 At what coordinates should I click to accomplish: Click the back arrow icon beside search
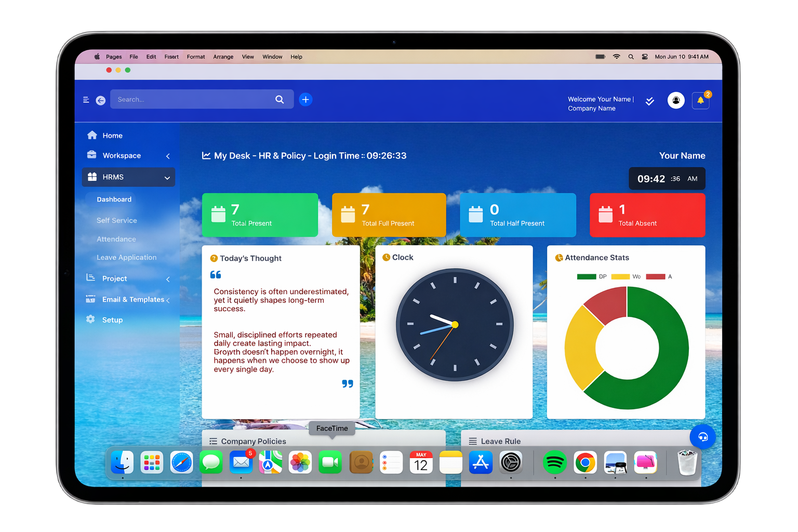pos(101,100)
